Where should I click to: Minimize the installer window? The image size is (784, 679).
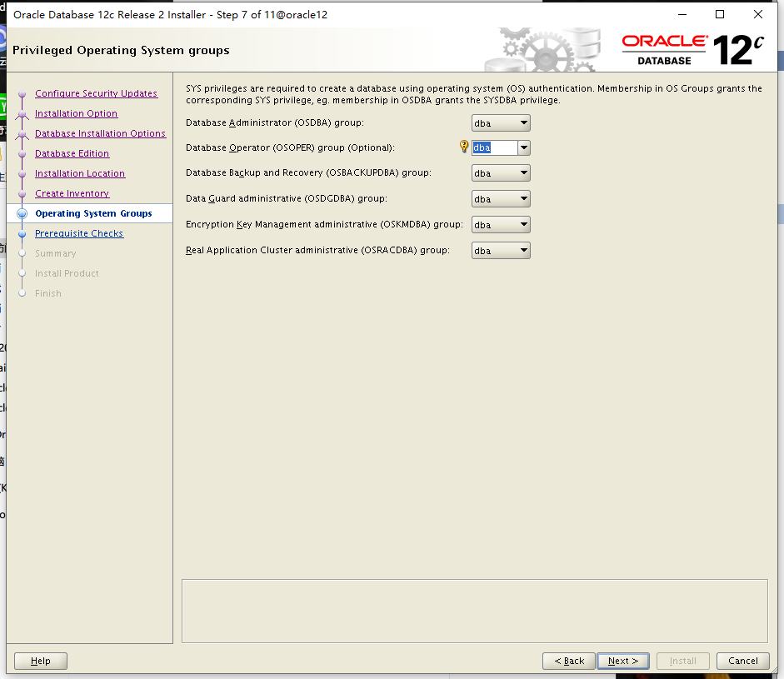(x=682, y=14)
